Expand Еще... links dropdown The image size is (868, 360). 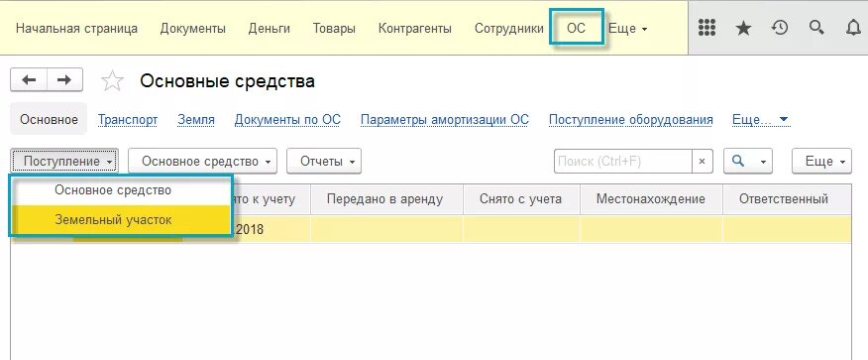[761, 120]
